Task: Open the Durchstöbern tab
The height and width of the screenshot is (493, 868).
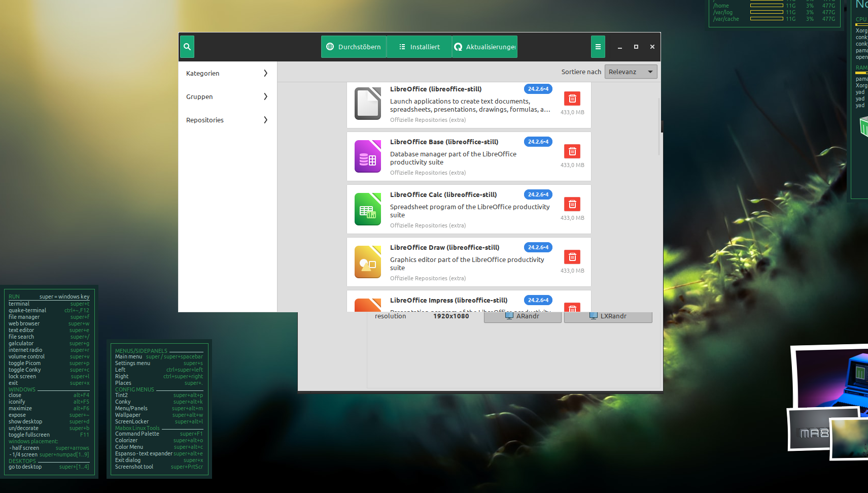Action: [354, 47]
